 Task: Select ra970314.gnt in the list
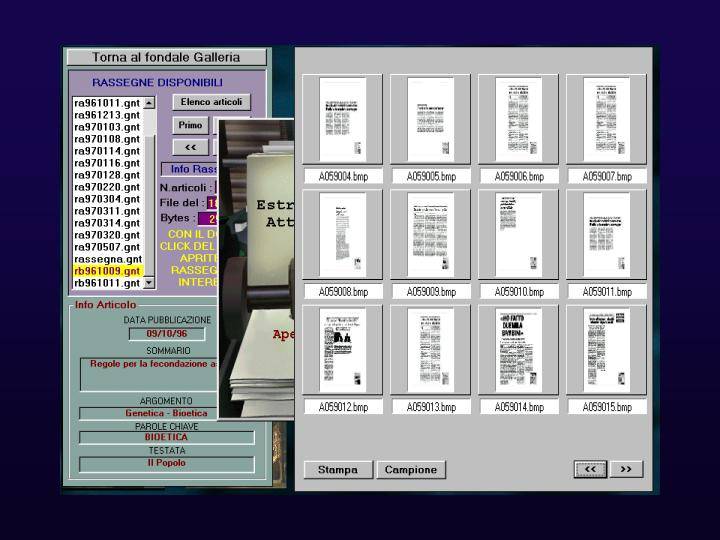[108, 223]
